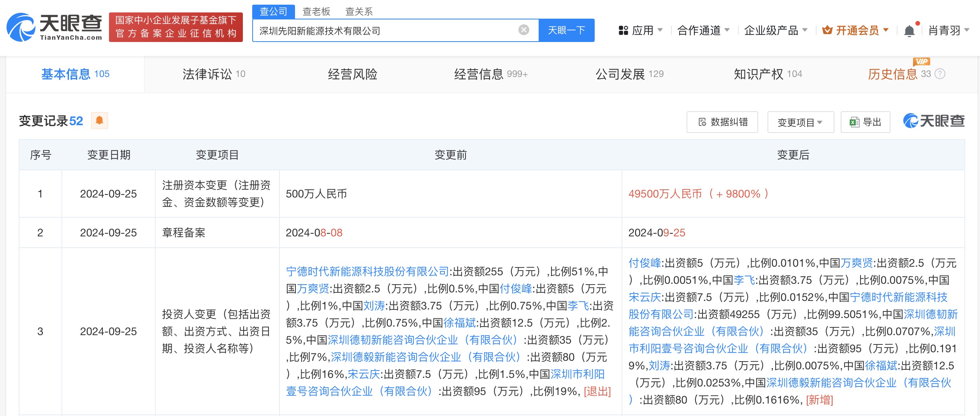Open the 应用 dropdown menu

(641, 30)
